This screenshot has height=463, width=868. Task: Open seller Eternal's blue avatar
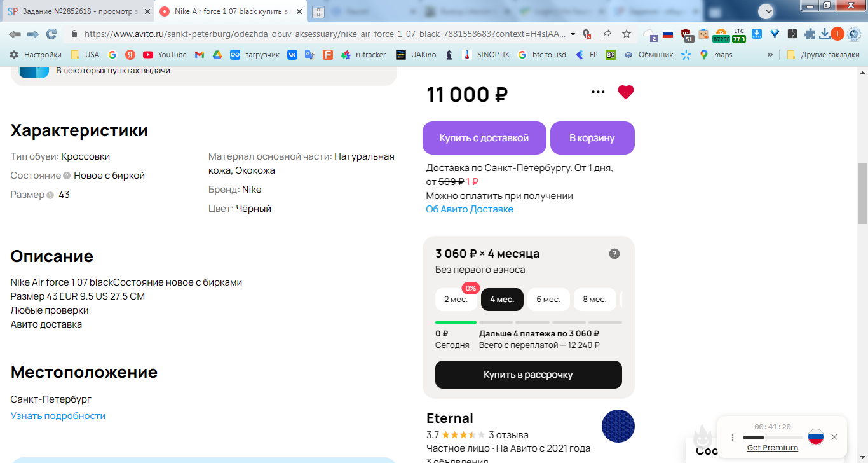[x=618, y=426]
